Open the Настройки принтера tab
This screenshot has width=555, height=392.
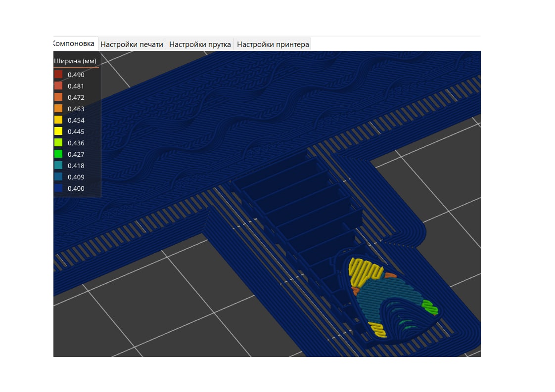click(273, 44)
